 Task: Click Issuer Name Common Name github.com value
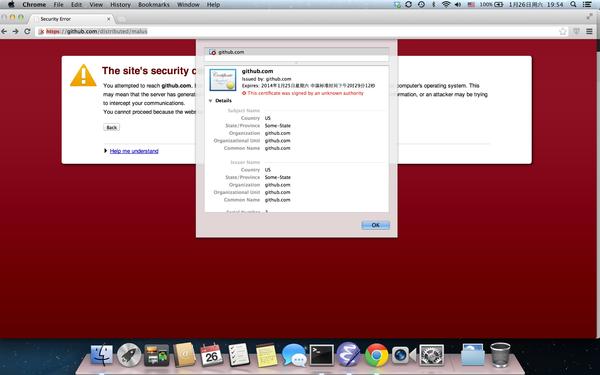pos(277,200)
